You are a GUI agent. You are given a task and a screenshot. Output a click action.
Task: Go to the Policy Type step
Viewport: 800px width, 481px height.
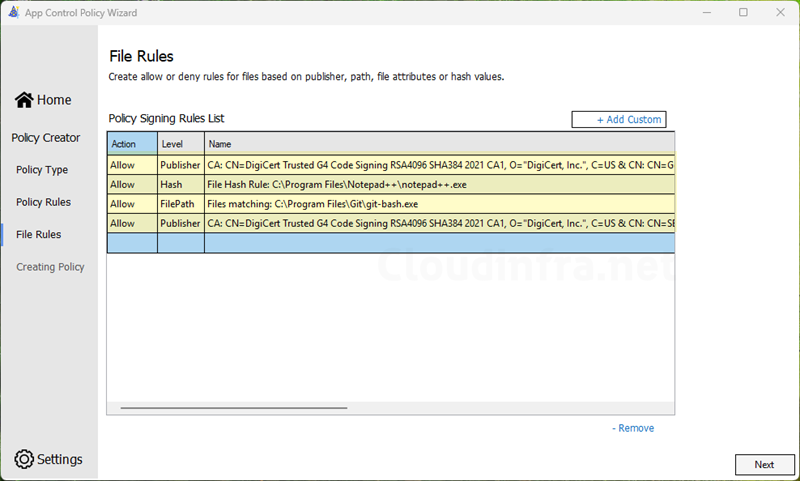tap(42, 170)
